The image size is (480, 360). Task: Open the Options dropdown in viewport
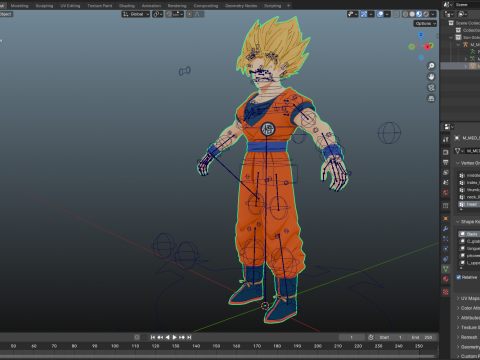(x=425, y=24)
